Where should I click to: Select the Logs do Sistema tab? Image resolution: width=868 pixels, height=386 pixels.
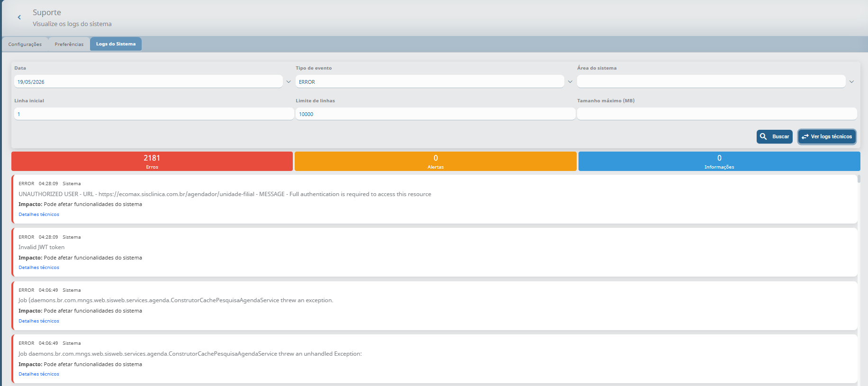(x=116, y=44)
